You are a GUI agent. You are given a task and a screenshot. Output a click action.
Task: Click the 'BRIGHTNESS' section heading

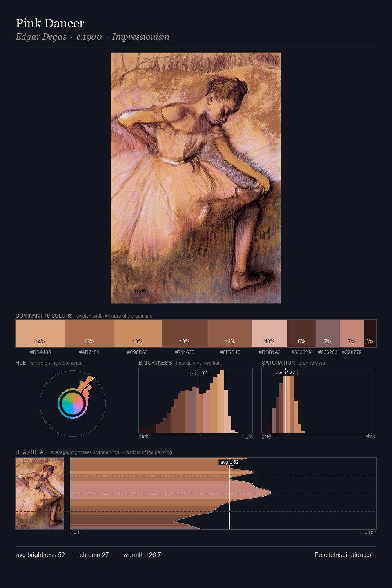click(x=155, y=363)
